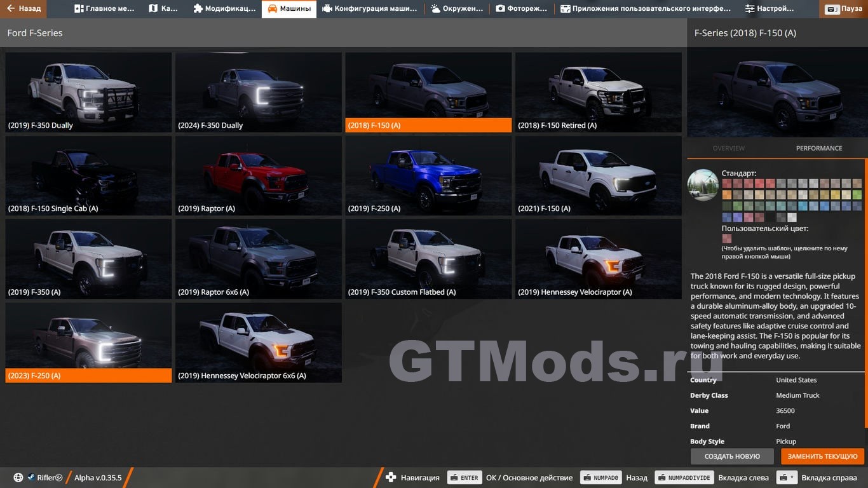This screenshot has height=488, width=868.
Task: Pick the (2019) Raptor 6x6 (A)
Action: [259, 259]
